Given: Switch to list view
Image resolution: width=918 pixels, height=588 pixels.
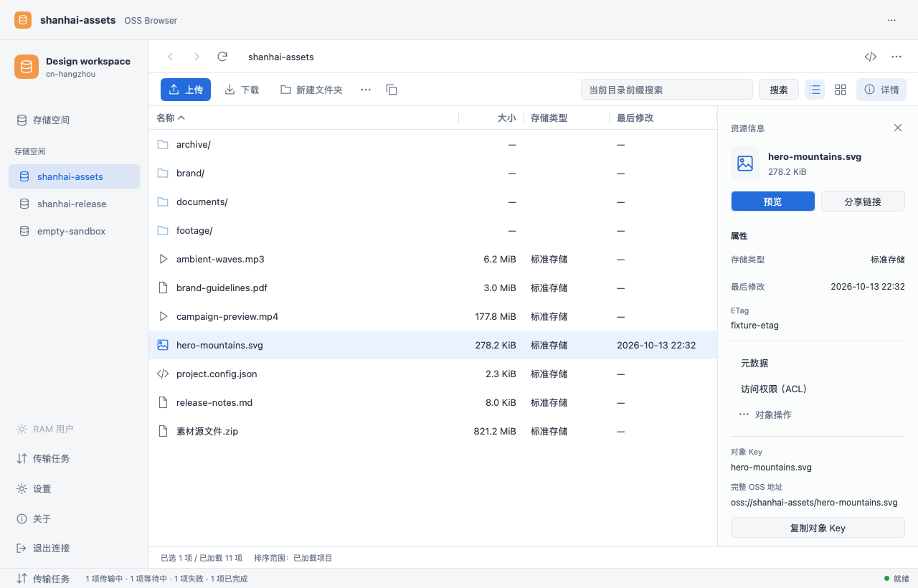Looking at the screenshot, I should [815, 90].
